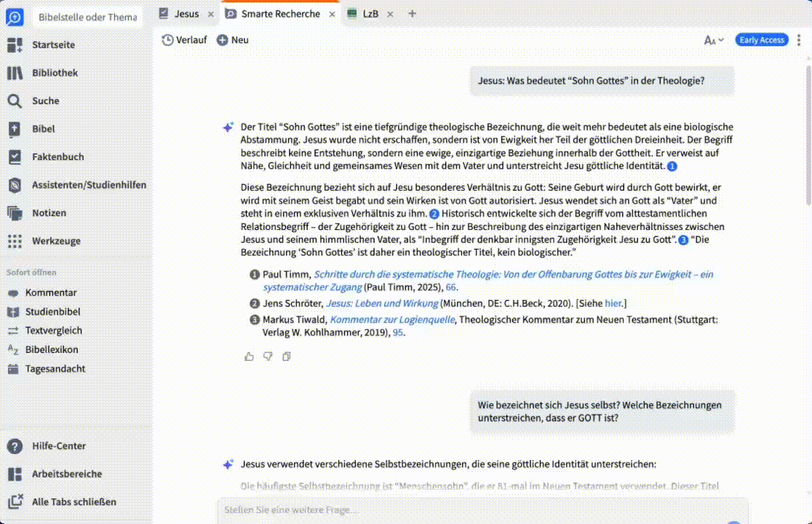This screenshot has height=524, width=812.
Task: Click the Logos app logo icon
Action: tap(15, 17)
